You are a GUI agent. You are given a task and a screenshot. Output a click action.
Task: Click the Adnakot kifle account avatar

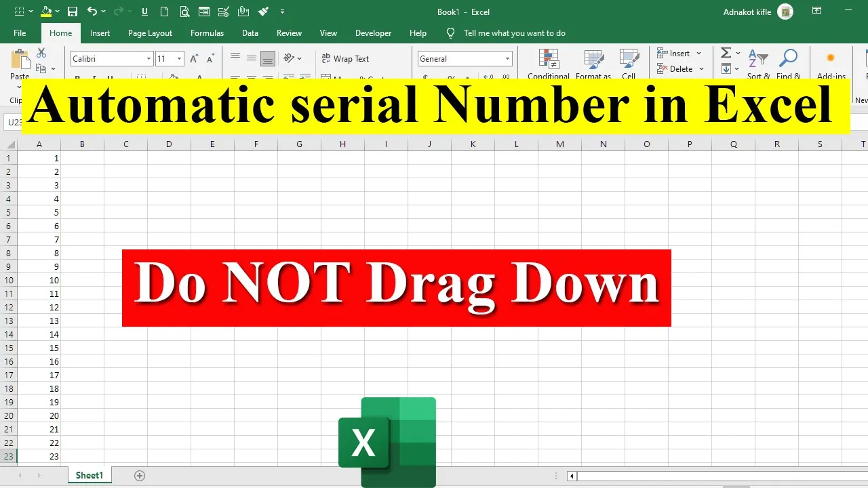785,12
